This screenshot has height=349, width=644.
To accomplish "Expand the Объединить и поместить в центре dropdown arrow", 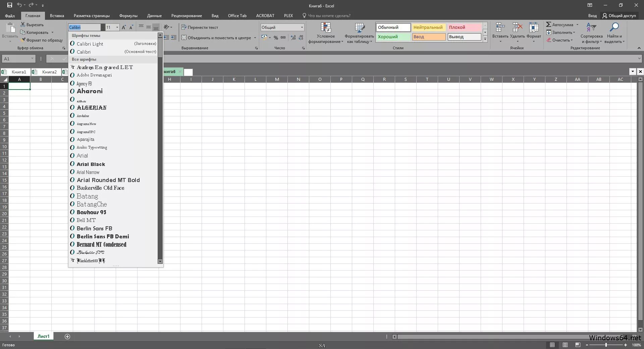I will point(255,38).
